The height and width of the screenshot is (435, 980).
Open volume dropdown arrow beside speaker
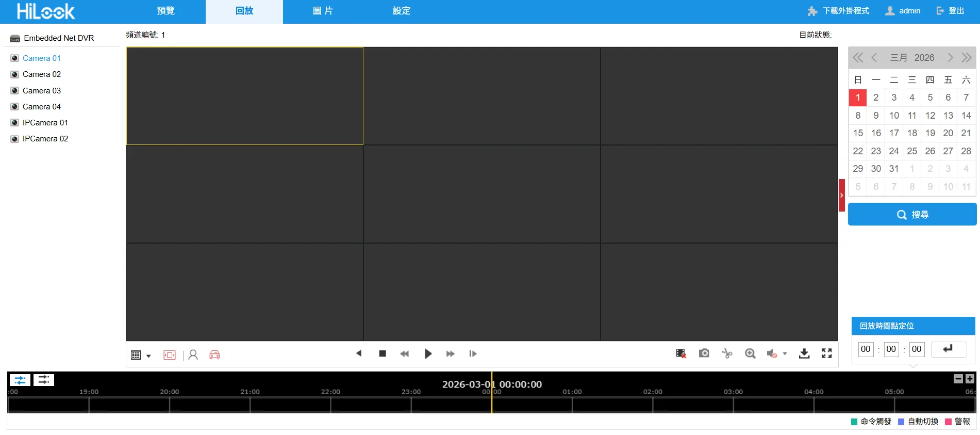coord(785,354)
